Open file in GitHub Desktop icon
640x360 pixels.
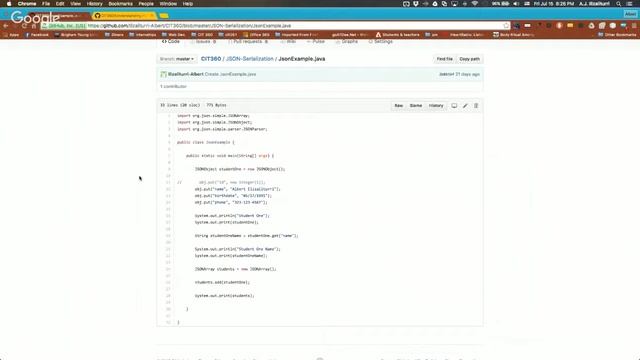click(x=454, y=106)
